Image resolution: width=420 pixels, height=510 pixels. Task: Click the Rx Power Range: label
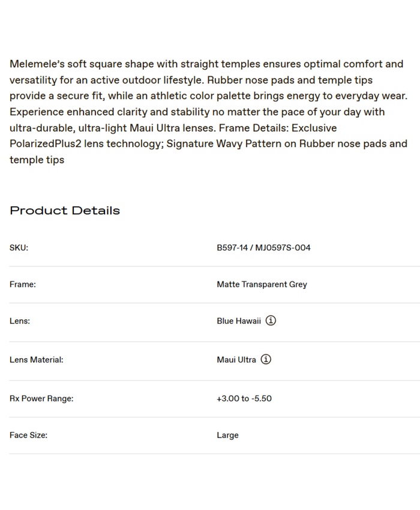coord(41,398)
